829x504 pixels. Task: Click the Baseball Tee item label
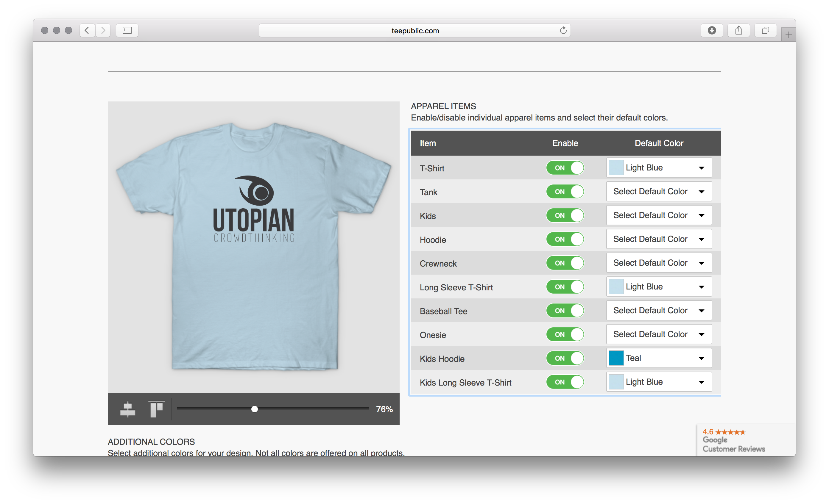tap(443, 311)
